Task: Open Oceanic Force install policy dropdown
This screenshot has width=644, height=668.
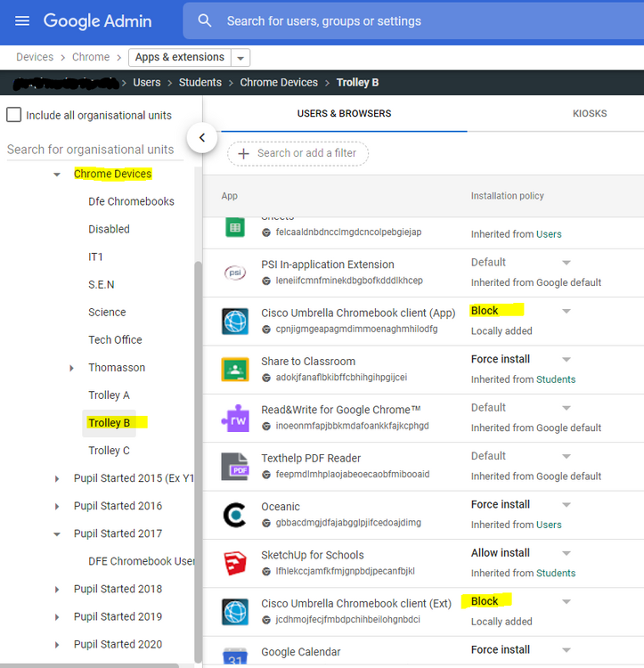Action: [x=566, y=505]
